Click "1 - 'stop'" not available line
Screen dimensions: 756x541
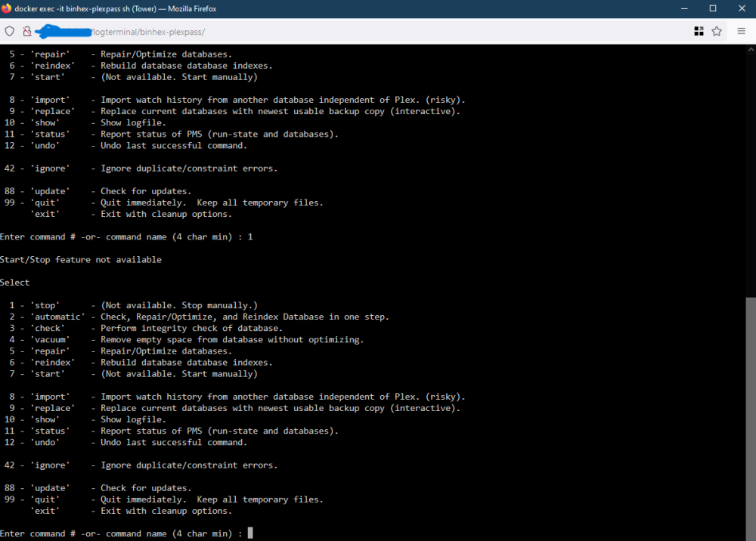[133, 305]
